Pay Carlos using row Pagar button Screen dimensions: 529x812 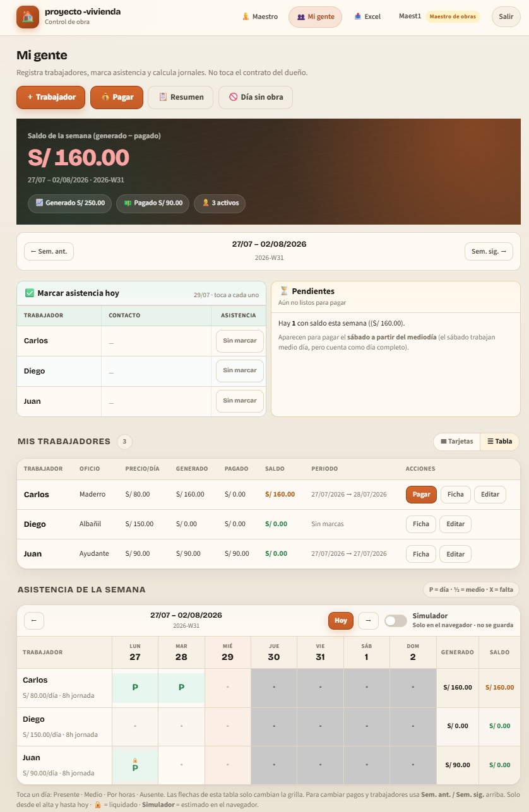coord(421,495)
